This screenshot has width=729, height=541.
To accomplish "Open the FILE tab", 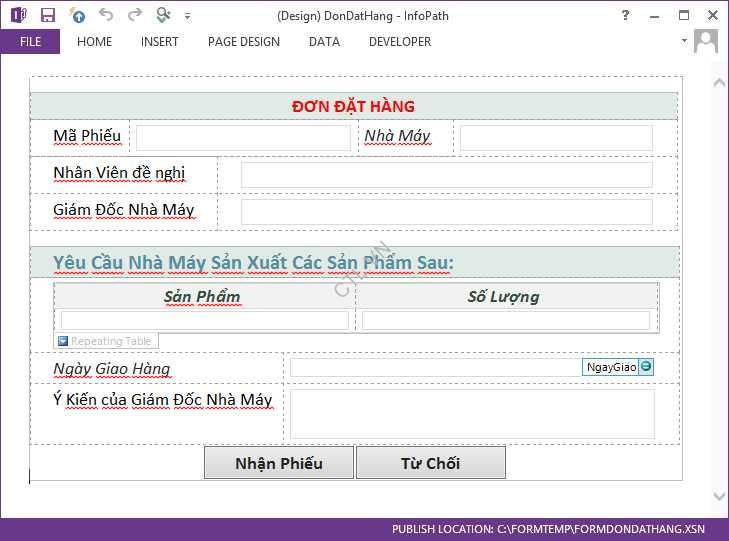I will pyautogui.click(x=30, y=42).
